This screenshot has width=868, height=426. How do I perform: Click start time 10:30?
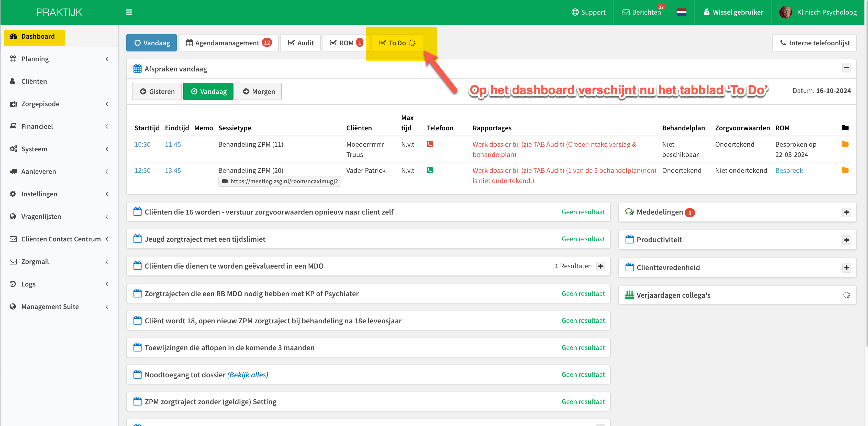[x=142, y=144]
